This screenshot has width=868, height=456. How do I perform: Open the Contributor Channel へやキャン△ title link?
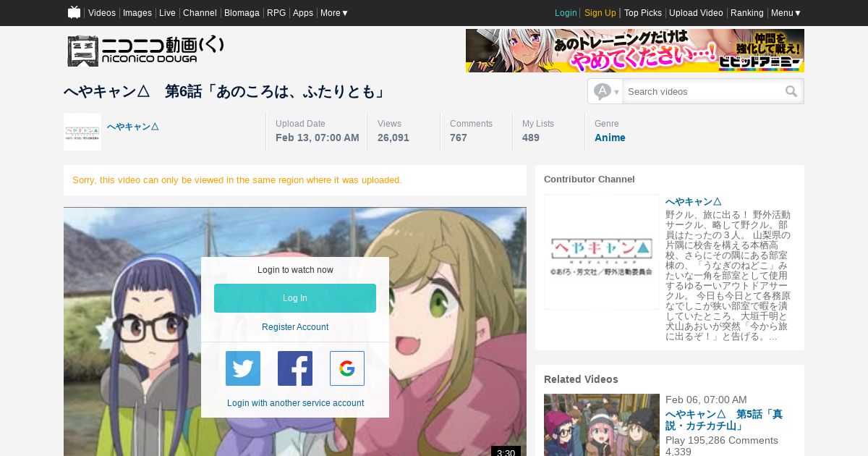point(694,202)
